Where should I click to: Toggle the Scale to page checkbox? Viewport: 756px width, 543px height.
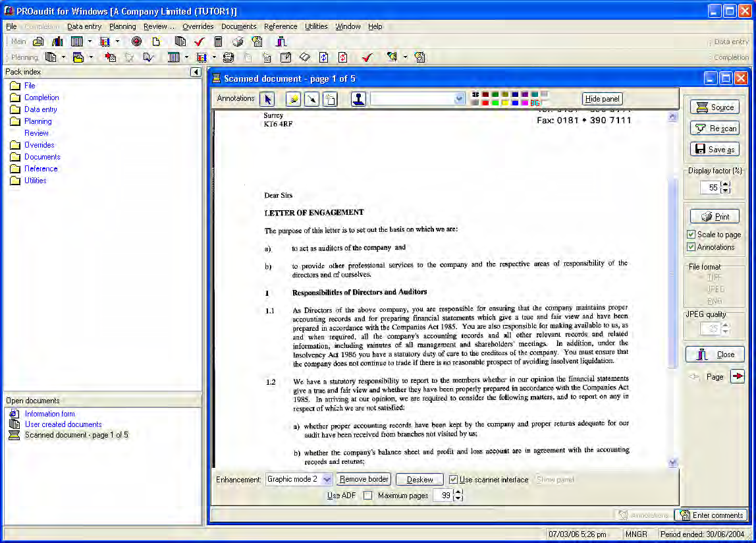tap(691, 234)
